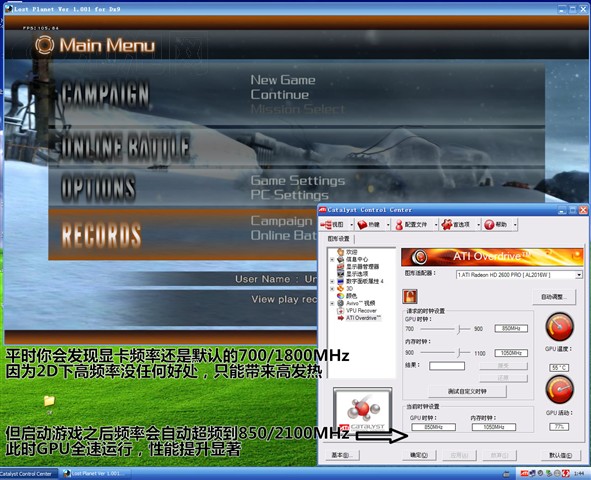
Task: Click the 默认值(E) Defaults button
Action: point(560,455)
